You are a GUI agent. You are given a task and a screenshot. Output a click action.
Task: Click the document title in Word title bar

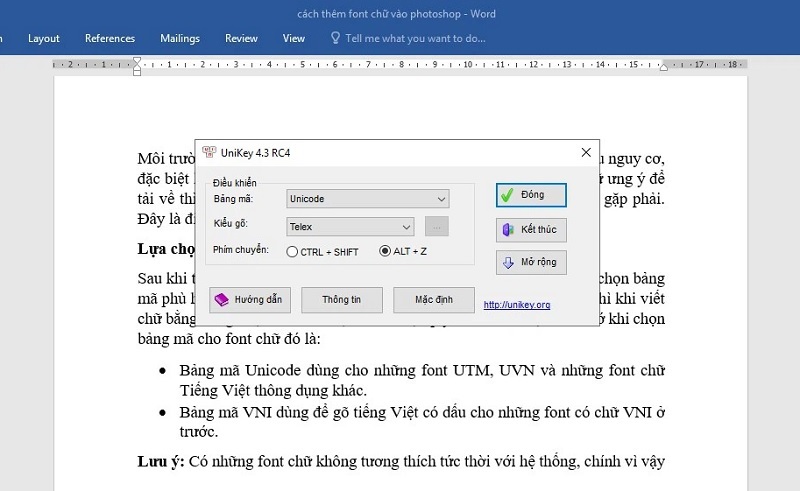point(396,14)
